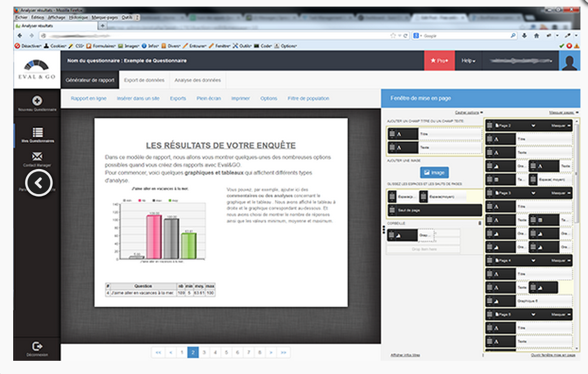Open the user avatar icon top right
Viewport: 588px width, 374px height.
[x=570, y=60]
